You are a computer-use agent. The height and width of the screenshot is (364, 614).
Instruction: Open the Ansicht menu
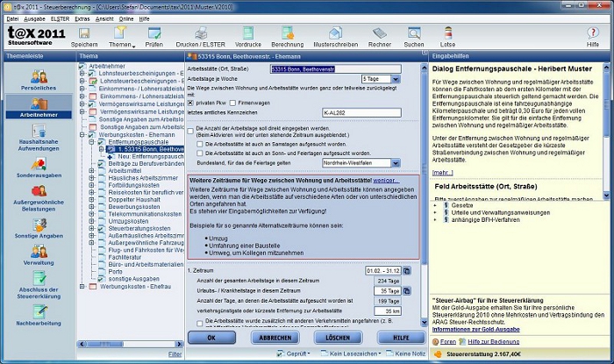pyautogui.click(x=104, y=18)
